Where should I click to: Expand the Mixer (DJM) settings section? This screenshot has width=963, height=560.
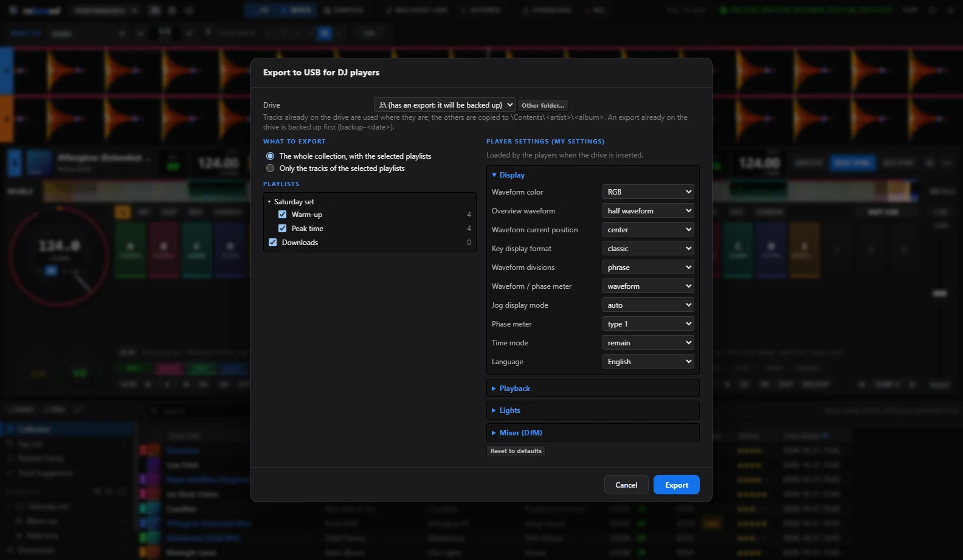click(x=593, y=433)
